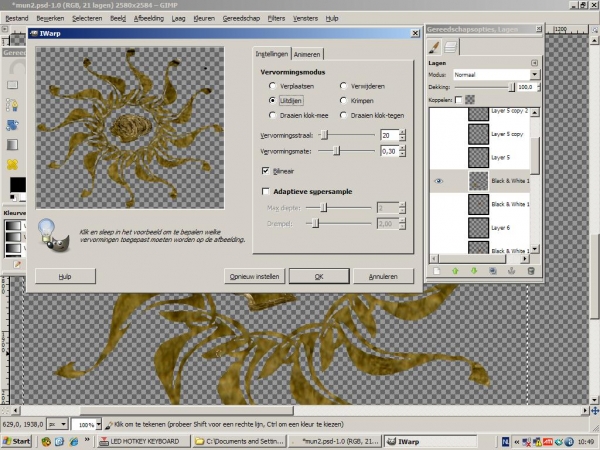Click the IWarp preview image
This screenshot has height=450, width=600.
(x=130, y=128)
